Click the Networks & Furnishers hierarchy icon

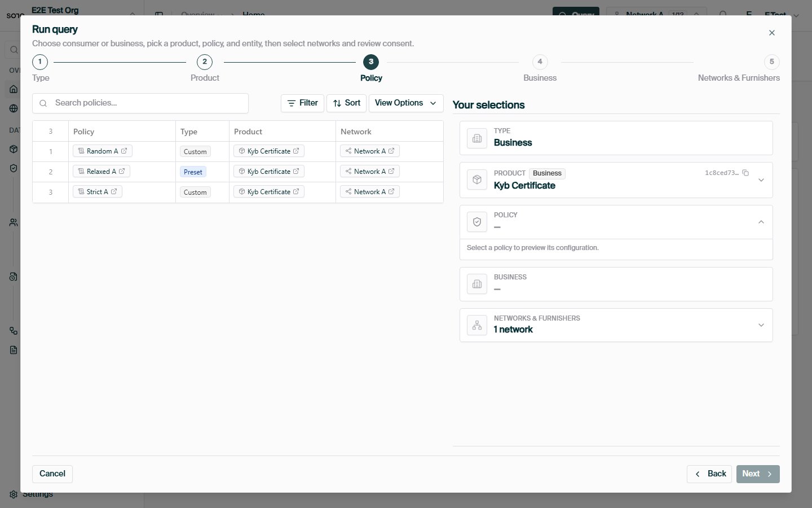[477, 325]
